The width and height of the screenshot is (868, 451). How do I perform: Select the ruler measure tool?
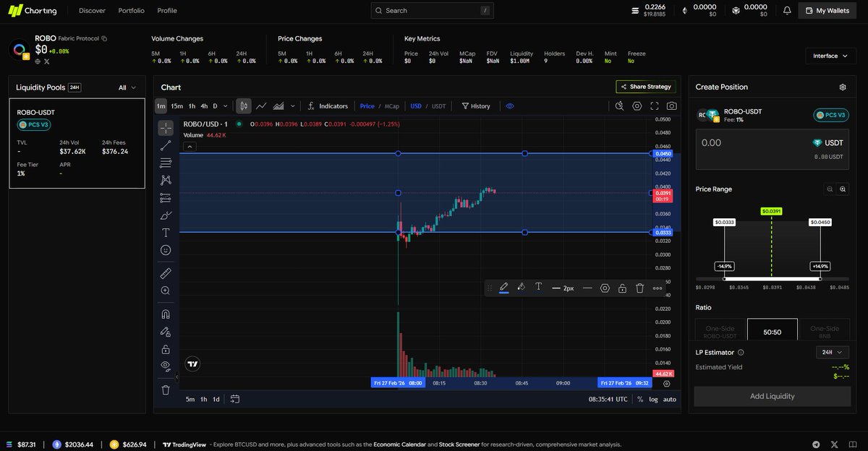166,273
